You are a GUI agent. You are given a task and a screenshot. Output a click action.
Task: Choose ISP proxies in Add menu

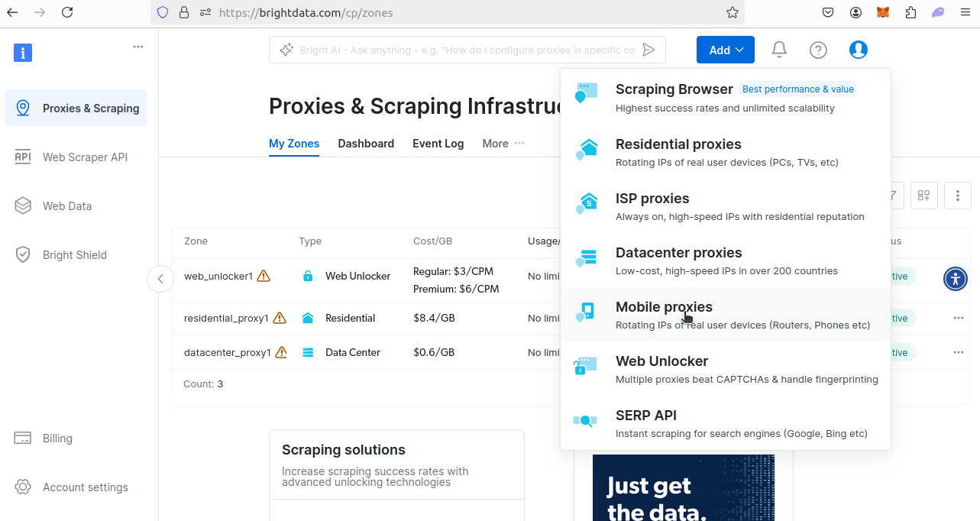pyautogui.click(x=726, y=206)
